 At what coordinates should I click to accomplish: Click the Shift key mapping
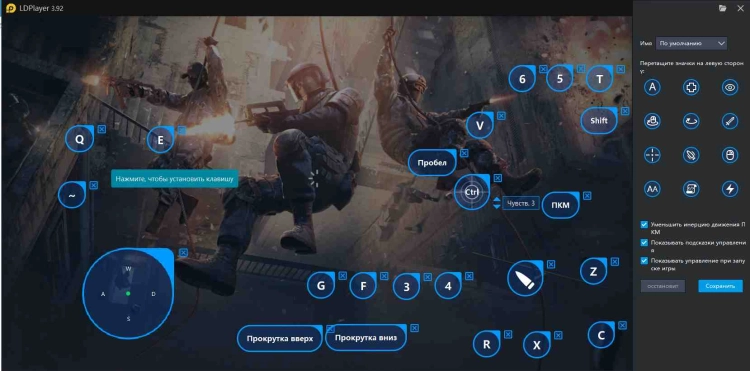coord(599,120)
